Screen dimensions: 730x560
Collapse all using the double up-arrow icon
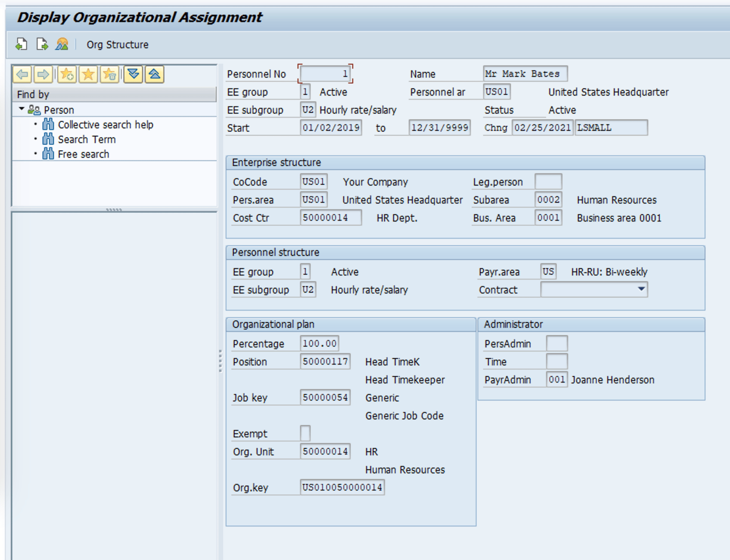[153, 74]
